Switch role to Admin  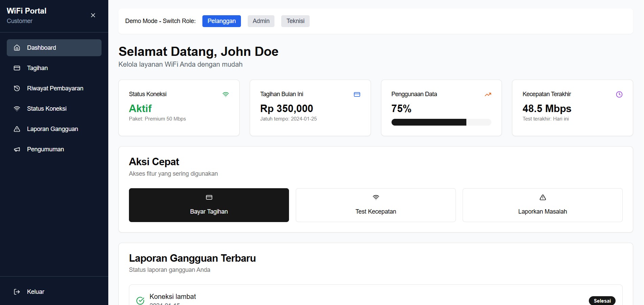(x=261, y=21)
